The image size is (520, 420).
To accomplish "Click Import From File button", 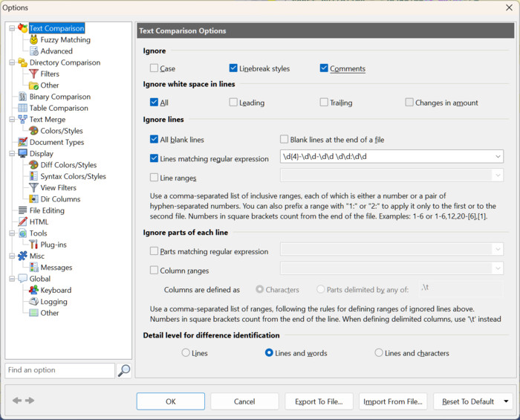I will coord(393,401).
